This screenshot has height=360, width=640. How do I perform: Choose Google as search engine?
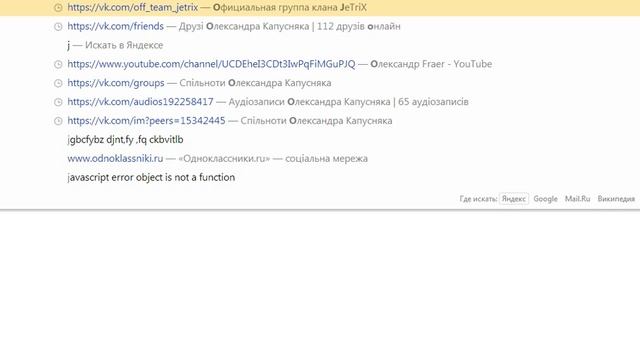tap(545, 199)
